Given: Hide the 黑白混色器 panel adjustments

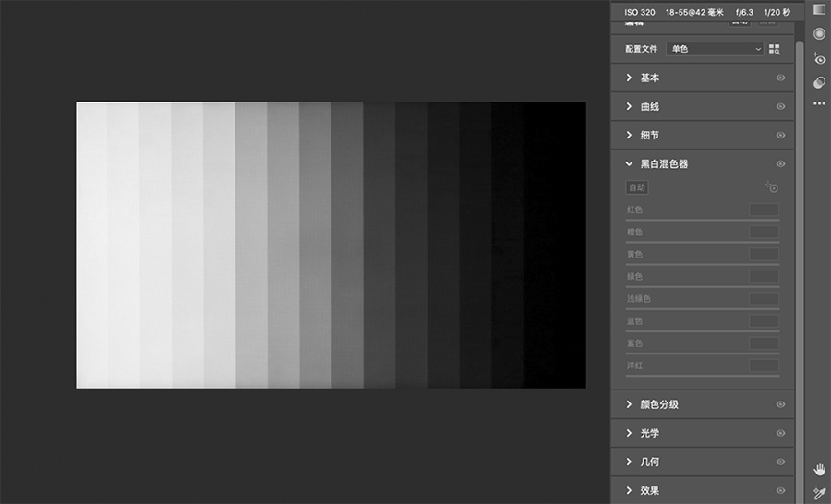Looking at the screenshot, I should pos(780,164).
